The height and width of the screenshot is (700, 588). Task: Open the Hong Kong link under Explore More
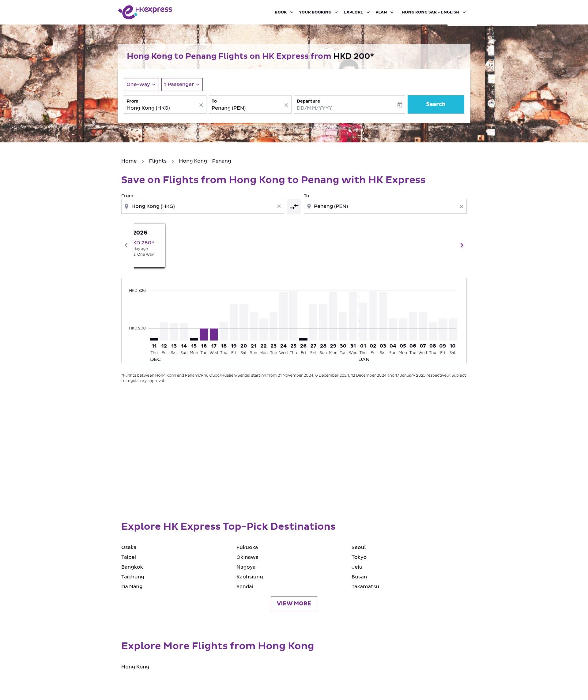click(135, 667)
